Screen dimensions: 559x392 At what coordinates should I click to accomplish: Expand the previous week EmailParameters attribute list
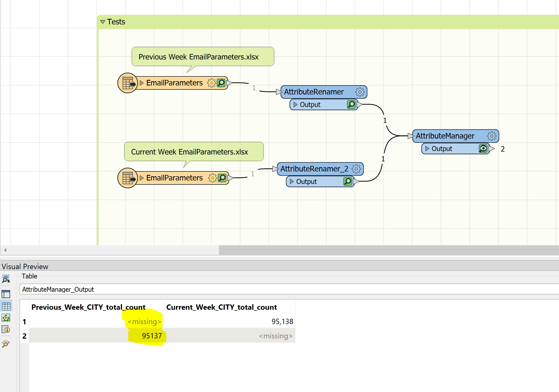[x=142, y=83]
